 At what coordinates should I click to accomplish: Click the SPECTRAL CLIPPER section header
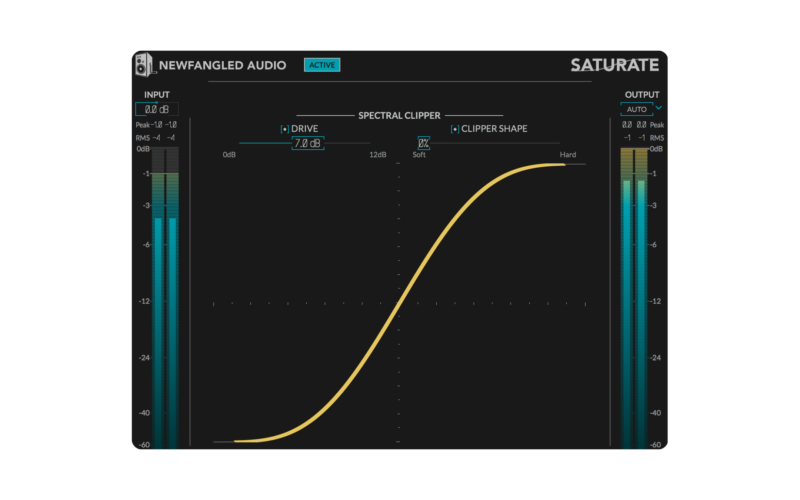pyautogui.click(x=400, y=116)
